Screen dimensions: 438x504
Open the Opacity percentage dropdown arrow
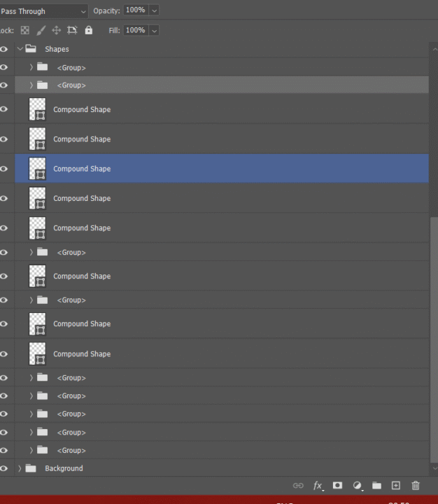click(x=154, y=10)
